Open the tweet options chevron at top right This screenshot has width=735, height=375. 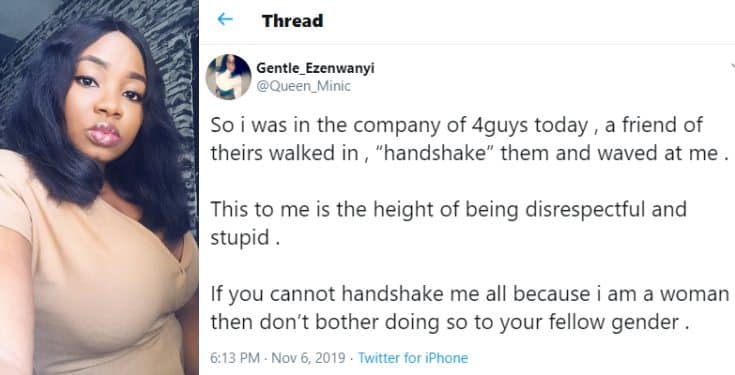(733, 67)
